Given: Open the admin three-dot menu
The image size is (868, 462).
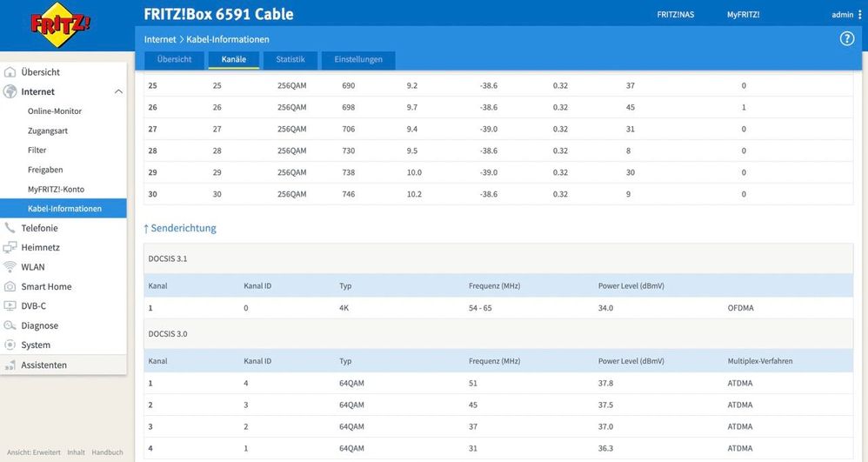Looking at the screenshot, I should coord(859,15).
